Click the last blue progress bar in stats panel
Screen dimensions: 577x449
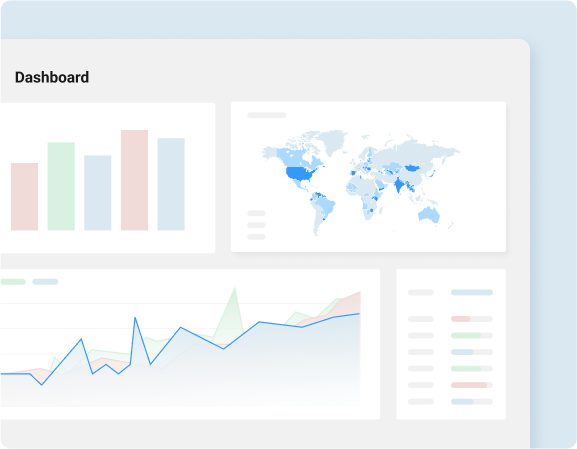[472, 402]
